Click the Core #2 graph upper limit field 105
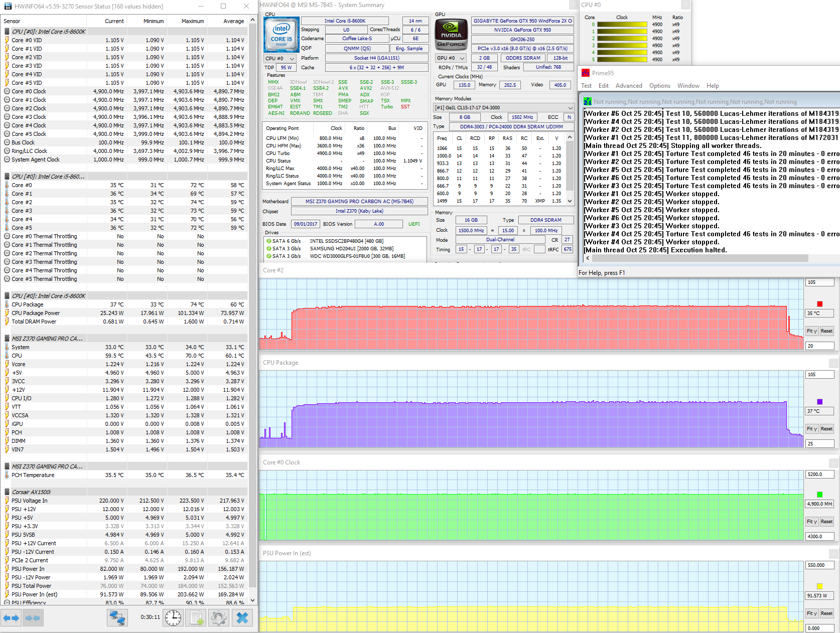This screenshot has height=633, width=840. [819, 282]
